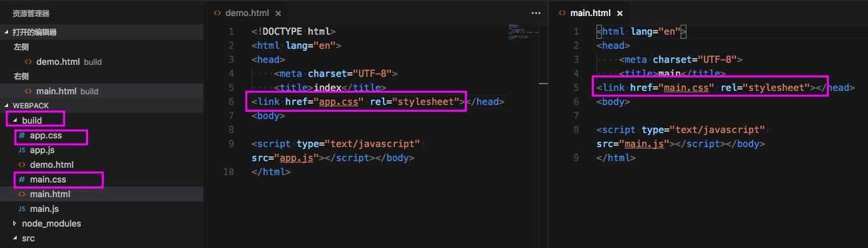Click the CSS hash icon beside main.css
The image size is (868, 248).
coord(22,180)
